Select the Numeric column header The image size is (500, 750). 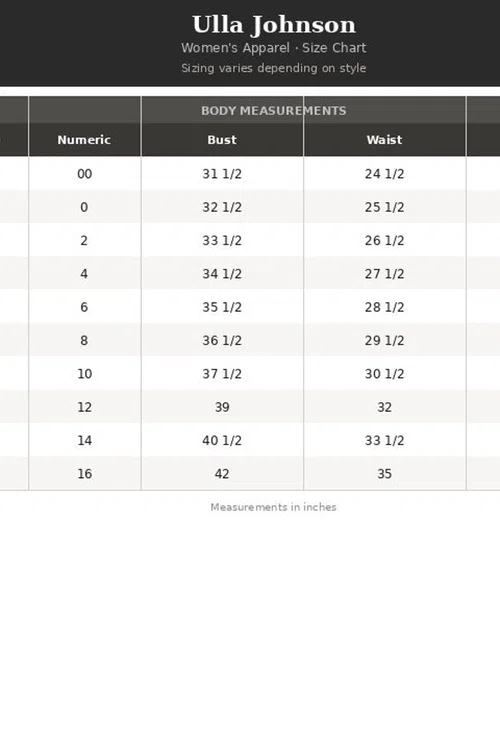click(x=84, y=140)
